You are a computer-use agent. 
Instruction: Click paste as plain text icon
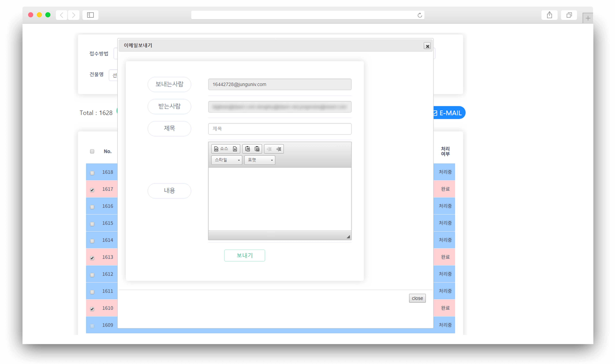(248, 149)
